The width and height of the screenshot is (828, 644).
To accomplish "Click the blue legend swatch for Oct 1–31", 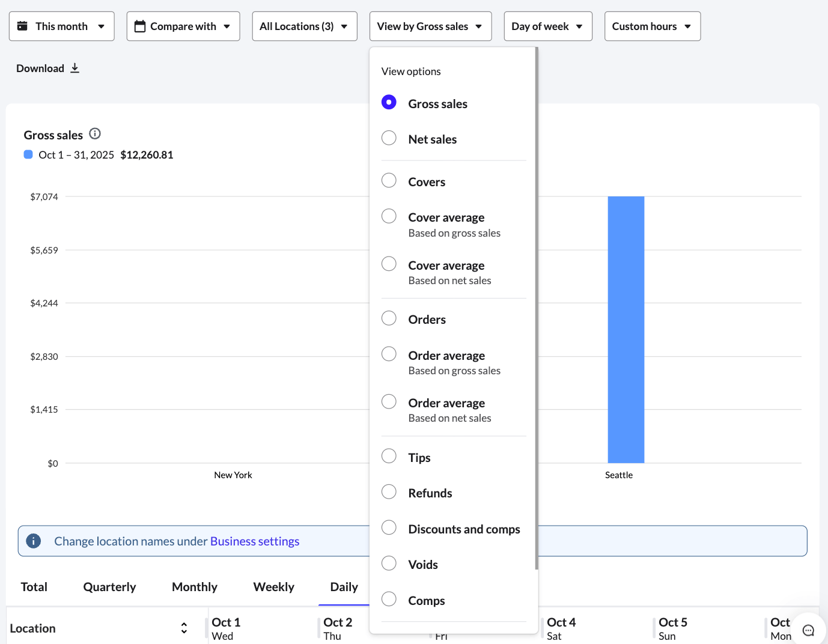I will coord(28,154).
